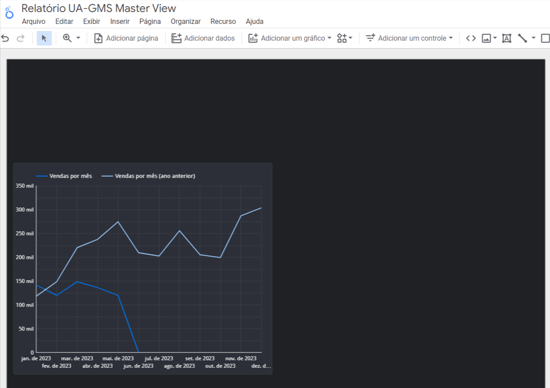Click legend entry Vendas por mês (ano anterior)
Image resolution: width=550 pixels, height=388 pixels.
click(x=148, y=176)
